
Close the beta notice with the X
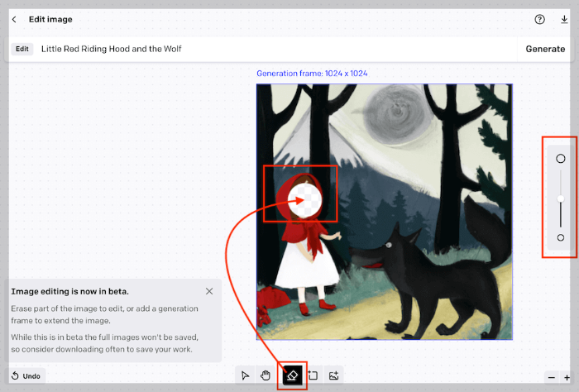(x=209, y=291)
